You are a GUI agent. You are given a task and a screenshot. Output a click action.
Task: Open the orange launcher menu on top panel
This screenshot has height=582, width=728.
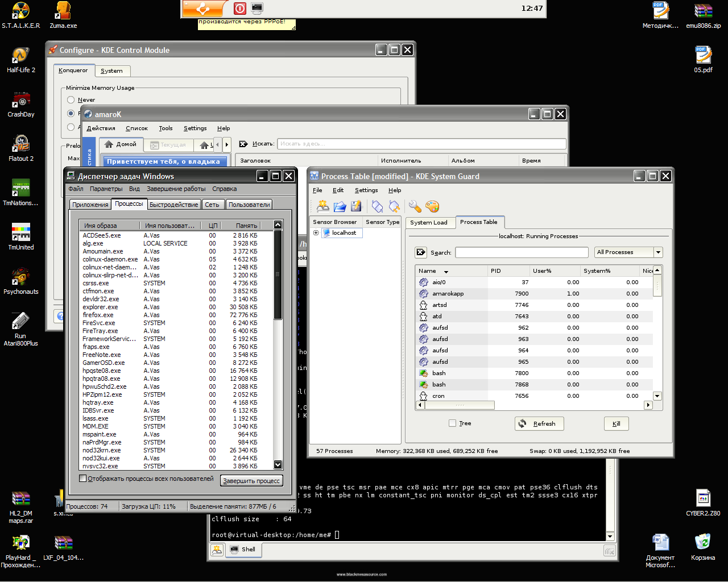[x=204, y=9]
